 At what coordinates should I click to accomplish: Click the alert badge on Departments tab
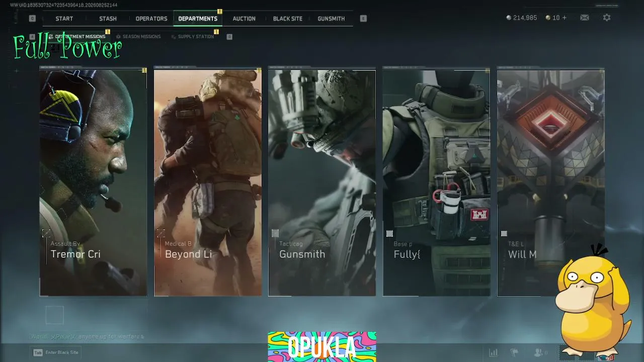(219, 11)
